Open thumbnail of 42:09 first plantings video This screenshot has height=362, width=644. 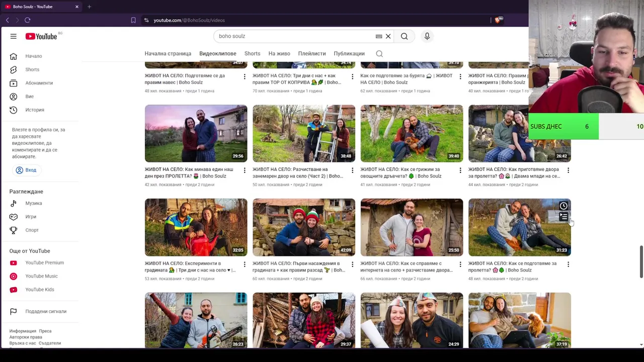click(304, 227)
